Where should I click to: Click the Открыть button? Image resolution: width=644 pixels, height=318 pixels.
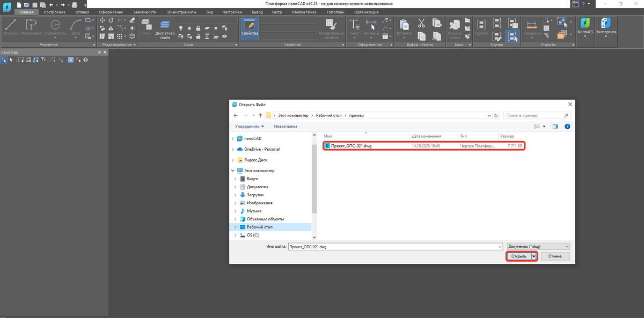pyautogui.click(x=519, y=256)
